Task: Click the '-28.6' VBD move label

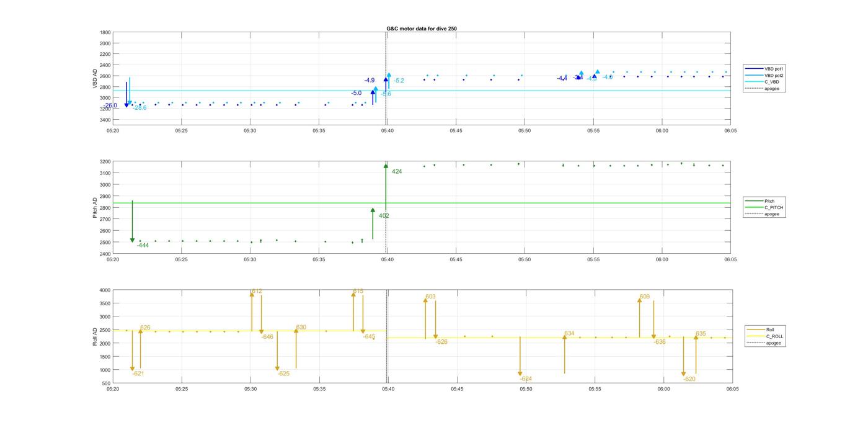Action: click(139, 108)
